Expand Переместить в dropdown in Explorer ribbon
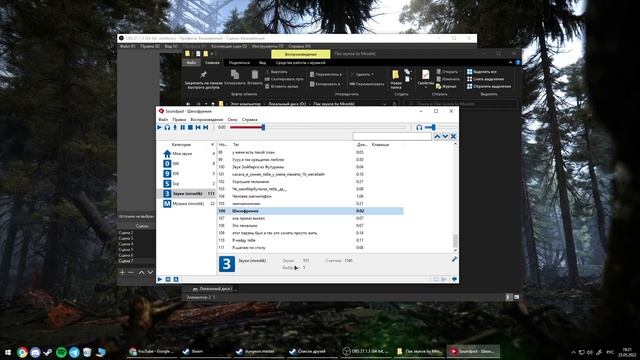Viewport: 640px width, 360px height. (x=326, y=75)
